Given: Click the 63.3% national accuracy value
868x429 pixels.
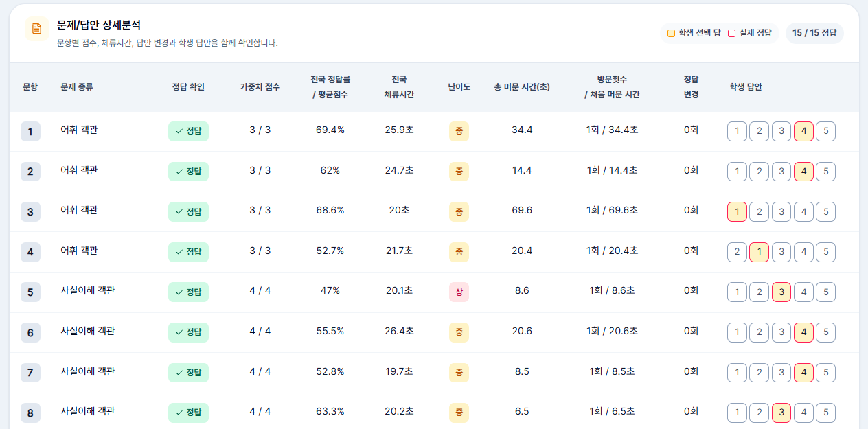Looking at the screenshot, I should point(330,411).
